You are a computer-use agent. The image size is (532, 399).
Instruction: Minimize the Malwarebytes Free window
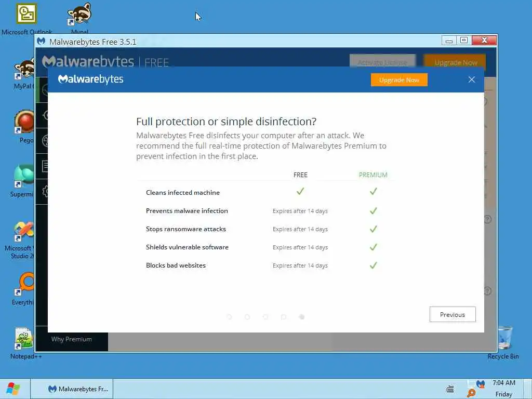point(449,41)
